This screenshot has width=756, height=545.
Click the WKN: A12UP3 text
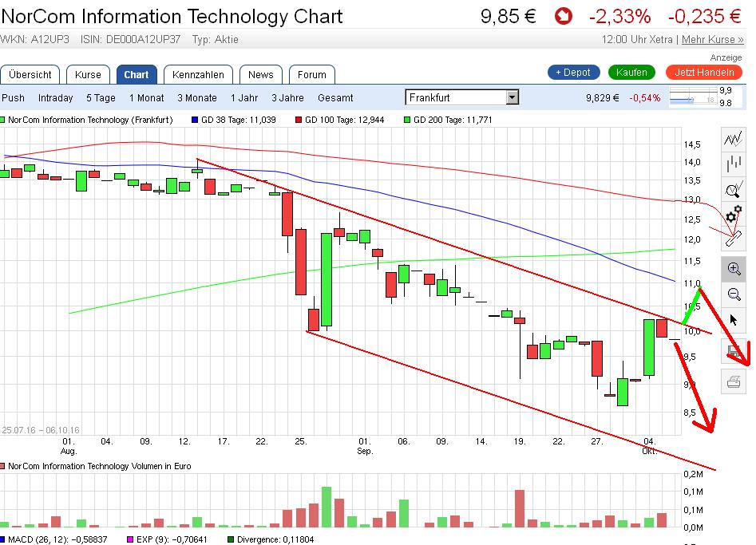[x=35, y=40]
